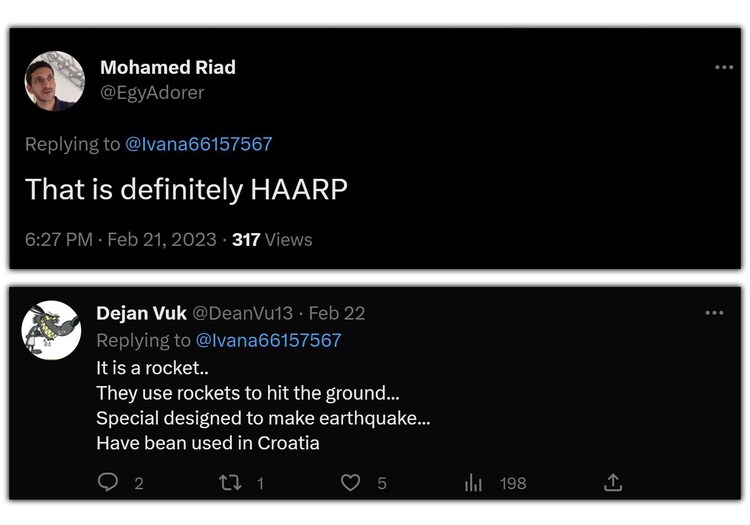
Task: Open Mohamed Riad's profile picture
Action: pos(54,81)
